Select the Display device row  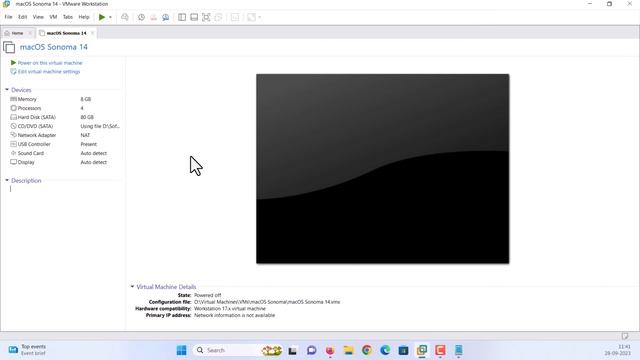click(64, 162)
